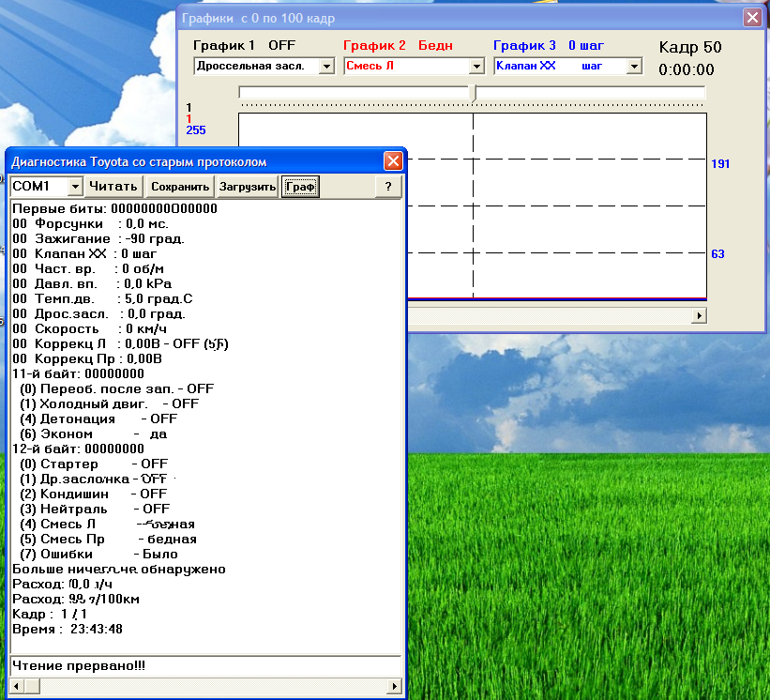Click the 'Первые биты' line
The image size is (770, 700).
115,208
